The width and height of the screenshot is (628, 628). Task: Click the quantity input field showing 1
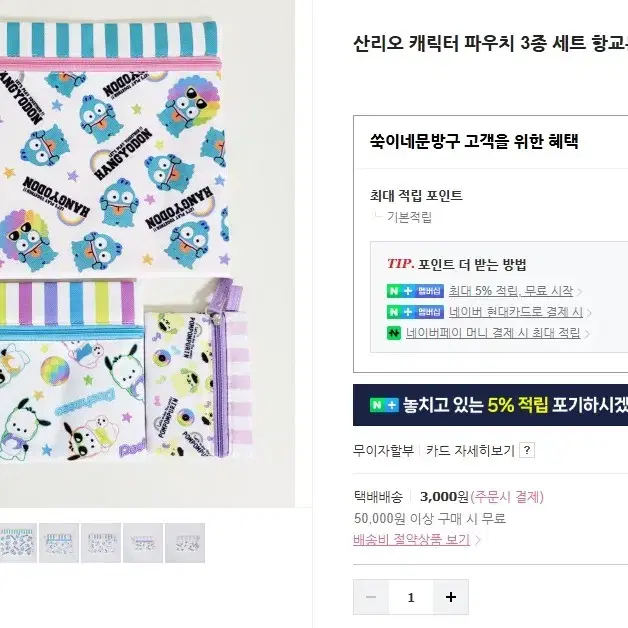pos(411,597)
